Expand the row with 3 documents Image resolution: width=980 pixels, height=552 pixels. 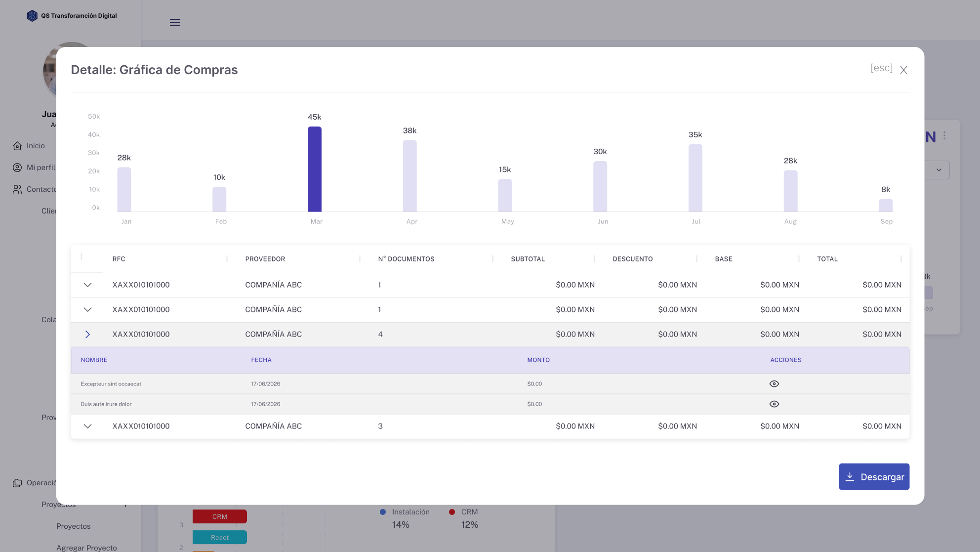click(87, 426)
